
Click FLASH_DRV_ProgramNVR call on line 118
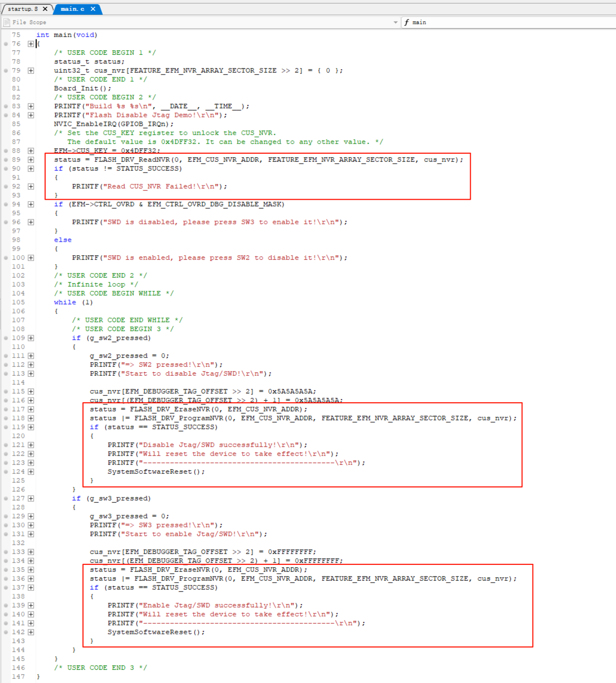(326, 418)
